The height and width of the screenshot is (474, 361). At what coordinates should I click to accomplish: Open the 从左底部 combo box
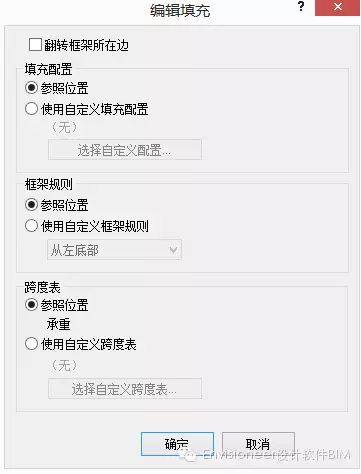pyautogui.click(x=114, y=250)
